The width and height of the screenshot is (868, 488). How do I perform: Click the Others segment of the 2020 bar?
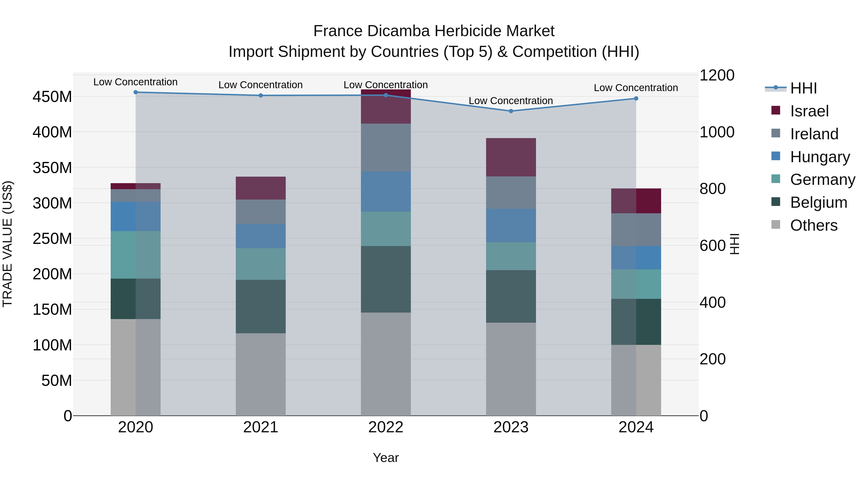pos(136,368)
